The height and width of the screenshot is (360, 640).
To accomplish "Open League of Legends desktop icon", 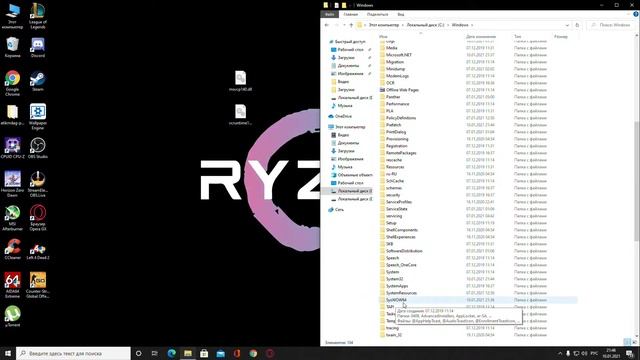I will [x=38, y=16].
